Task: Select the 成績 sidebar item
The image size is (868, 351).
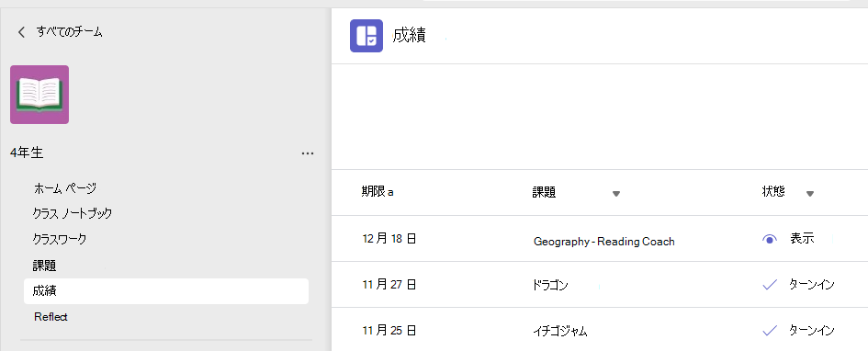Action: 166,291
